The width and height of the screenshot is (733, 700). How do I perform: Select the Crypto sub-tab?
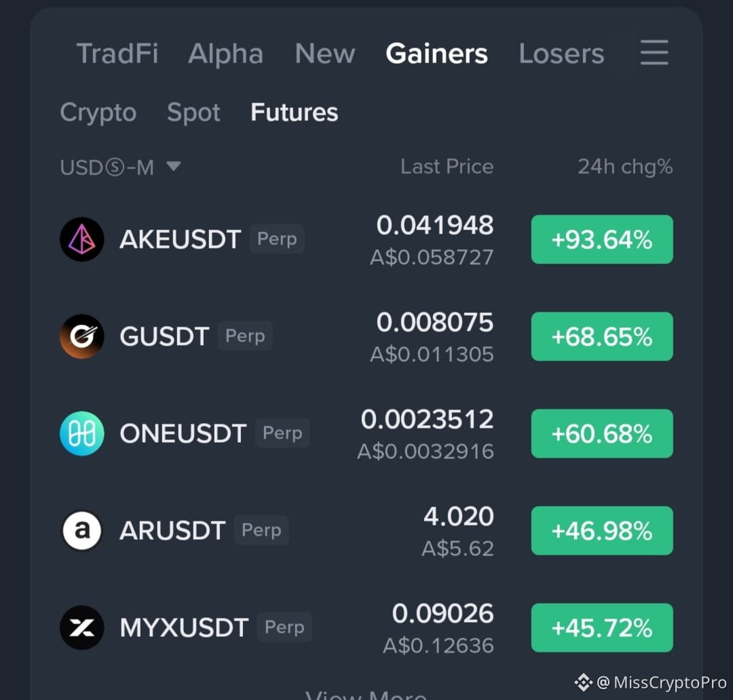tap(98, 113)
